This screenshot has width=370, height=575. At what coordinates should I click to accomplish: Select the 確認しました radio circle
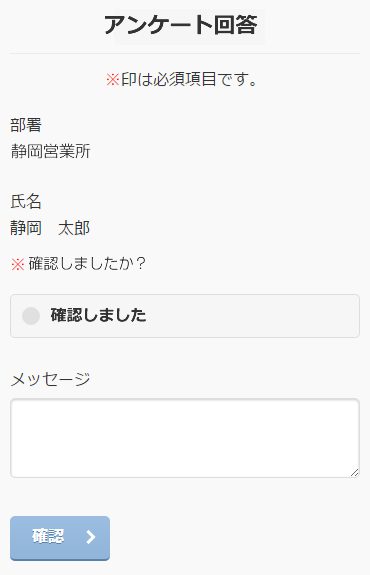point(31,316)
